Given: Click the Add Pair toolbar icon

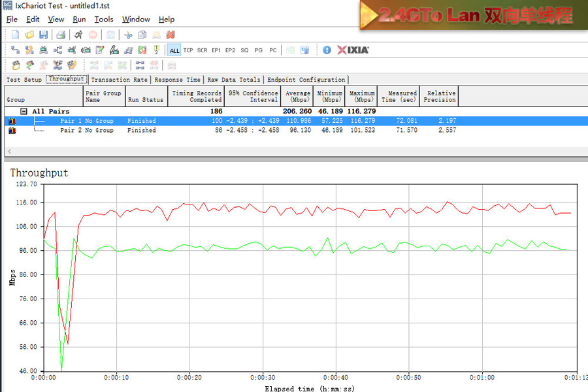Looking at the screenshot, I should [x=15, y=50].
